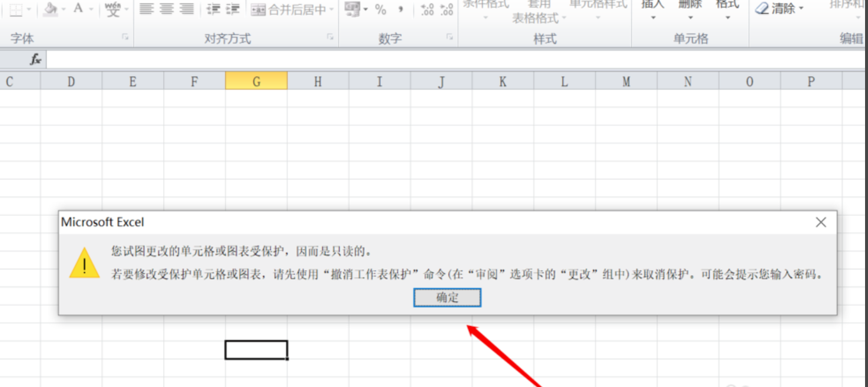Image resolution: width=868 pixels, height=387 pixels.
Task: Click the fill color paint bucket icon
Action: pos(51,9)
